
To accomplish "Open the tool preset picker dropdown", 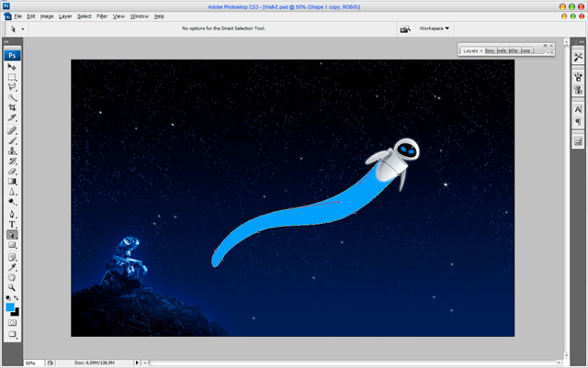I will (x=23, y=28).
